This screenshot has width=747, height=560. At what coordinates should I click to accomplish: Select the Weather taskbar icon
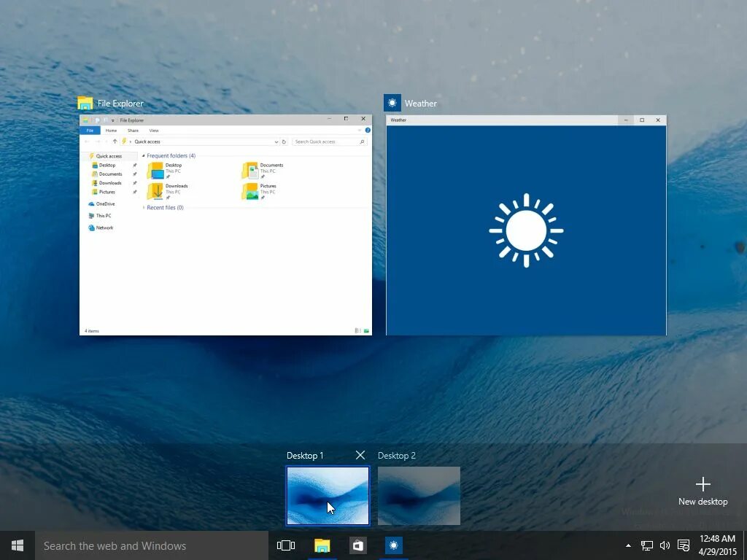click(393, 545)
